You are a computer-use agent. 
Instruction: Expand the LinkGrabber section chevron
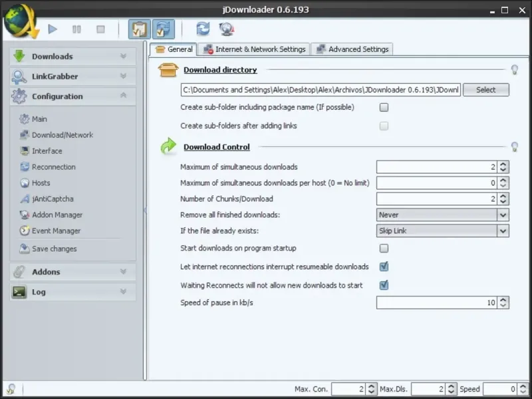tap(123, 76)
